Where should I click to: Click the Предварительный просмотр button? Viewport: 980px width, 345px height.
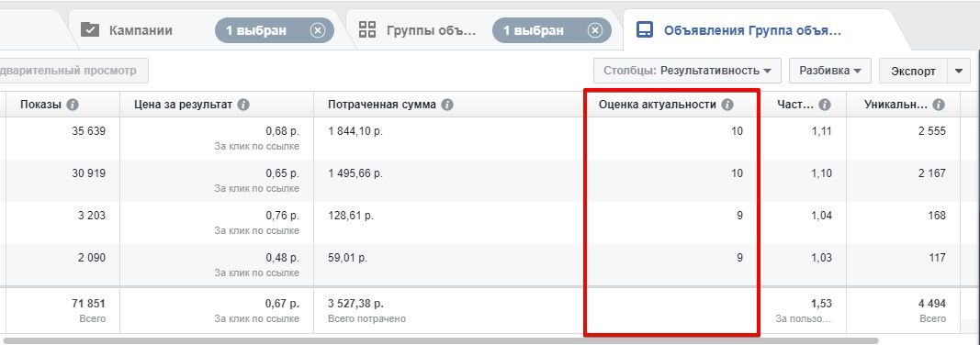point(73,72)
